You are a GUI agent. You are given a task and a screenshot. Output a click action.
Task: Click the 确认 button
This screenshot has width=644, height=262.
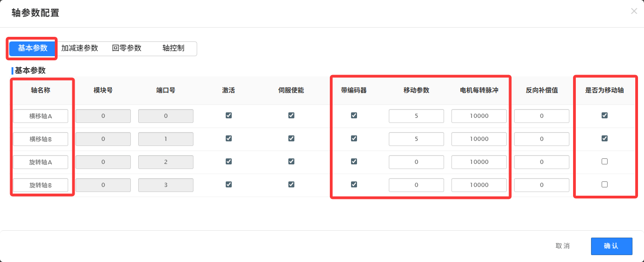point(611,246)
